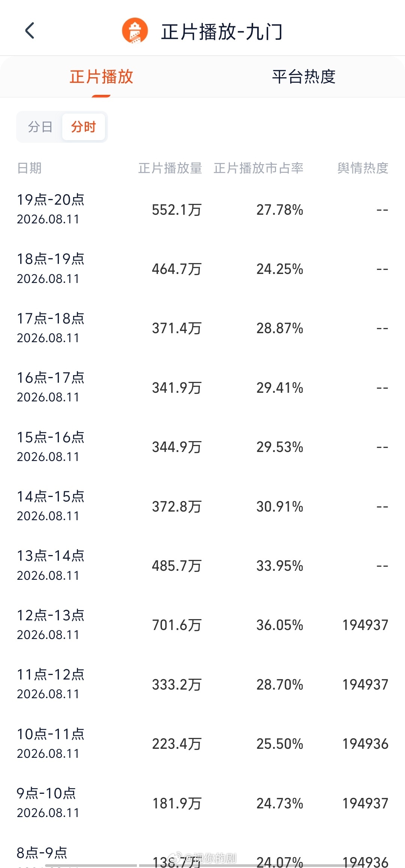
Task: Tap the orange lighthouse app logo
Action: point(135,31)
